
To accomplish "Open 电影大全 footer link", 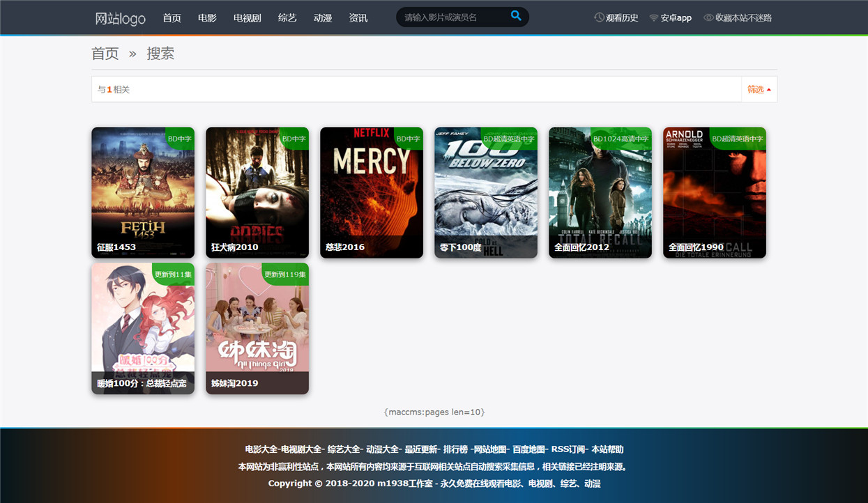I will (x=261, y=449).
